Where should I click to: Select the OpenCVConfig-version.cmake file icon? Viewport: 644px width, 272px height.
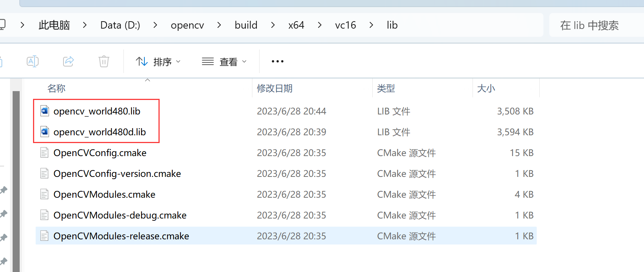45,173
